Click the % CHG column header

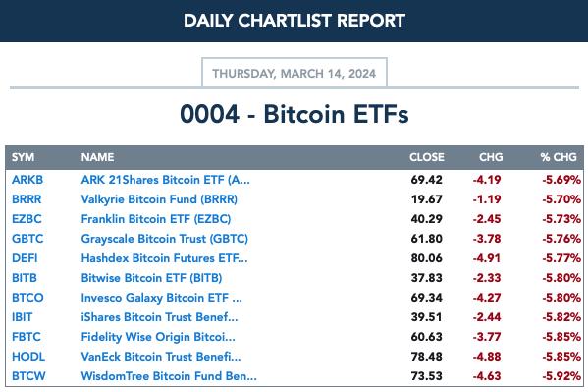(x=559, y=157)
